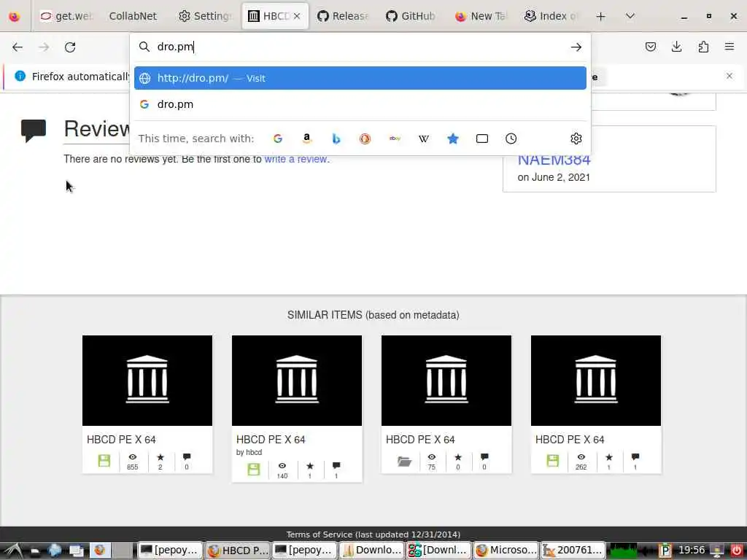
Task: Go back to the previous page
Action: pyautogui.click(x=18, y=47)
